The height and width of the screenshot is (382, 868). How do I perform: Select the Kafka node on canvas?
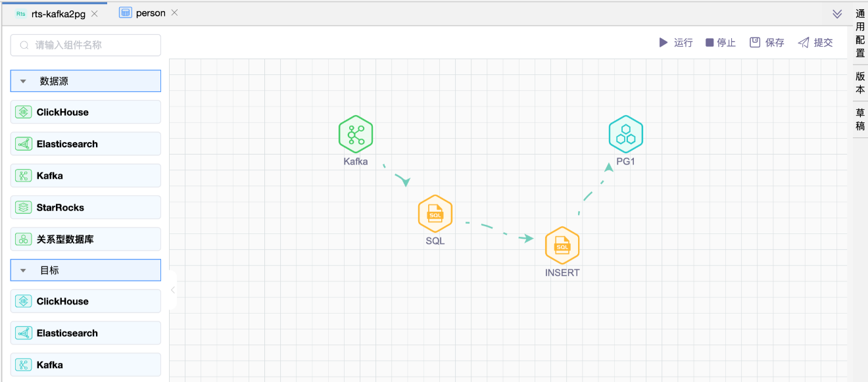tap(356, 134)
